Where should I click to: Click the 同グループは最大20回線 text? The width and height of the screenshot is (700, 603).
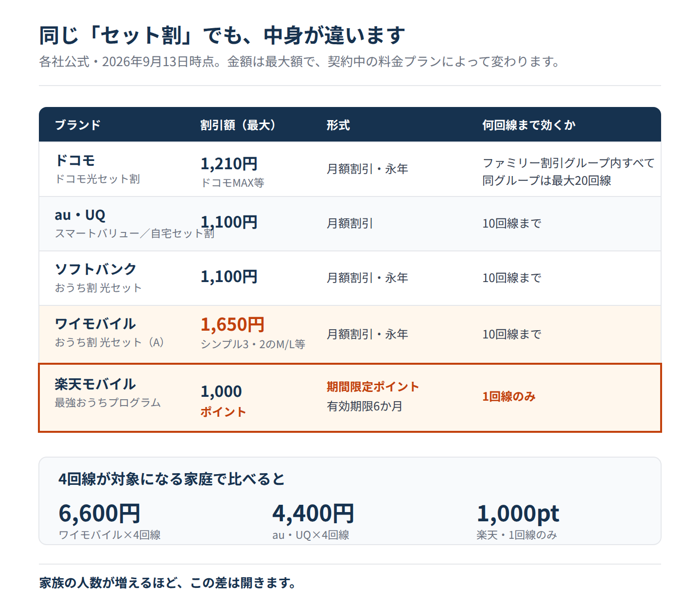pyautogui.click(x=547, y=180)
